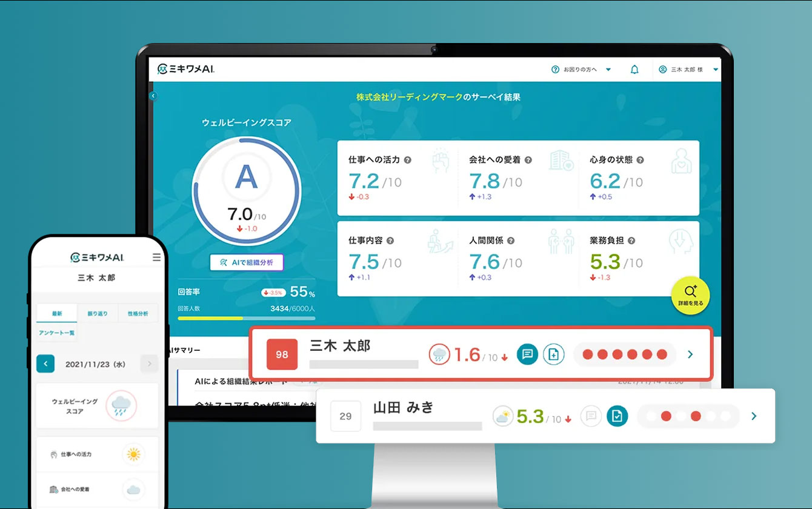Open the comment bubble icon on 三木太郎's row
The height and width of the screenshot is (509, 812).
click(x=527, y=354)
